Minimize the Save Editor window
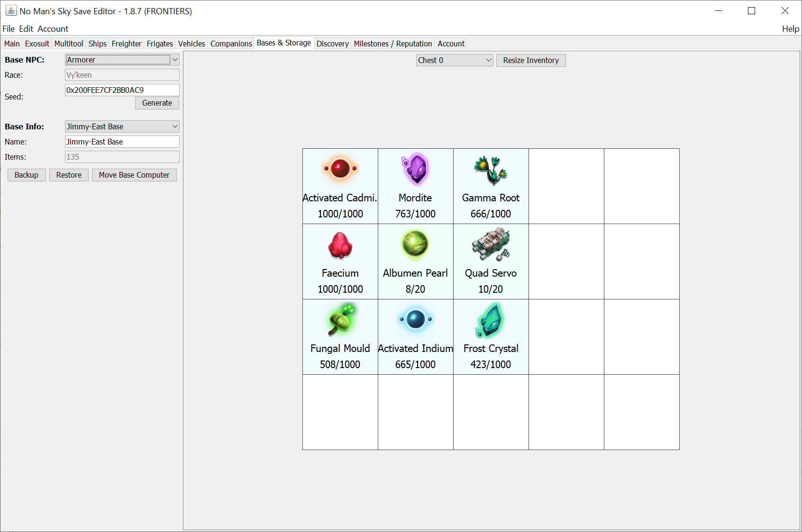The width and height of the screenshot is (802, 532). tap(719, 10)
